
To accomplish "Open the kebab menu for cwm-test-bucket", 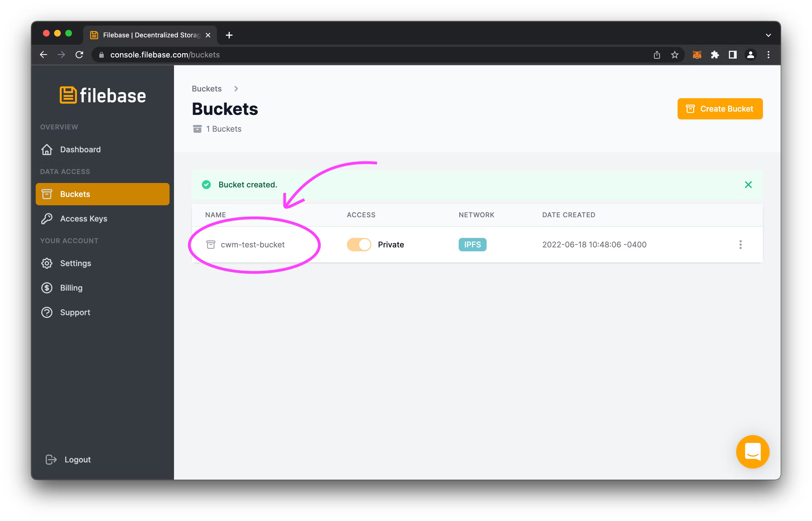I will (x=740, y=244).
